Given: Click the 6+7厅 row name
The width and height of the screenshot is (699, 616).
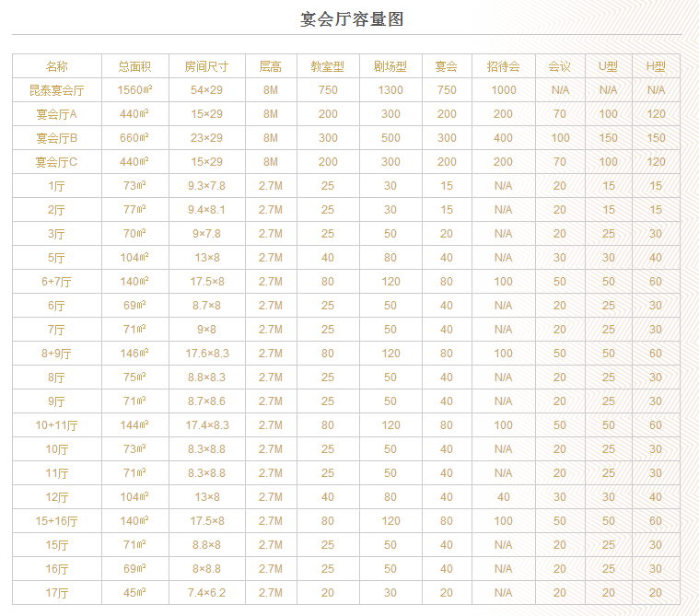Looking at the screenshot, I should point(56,282).
